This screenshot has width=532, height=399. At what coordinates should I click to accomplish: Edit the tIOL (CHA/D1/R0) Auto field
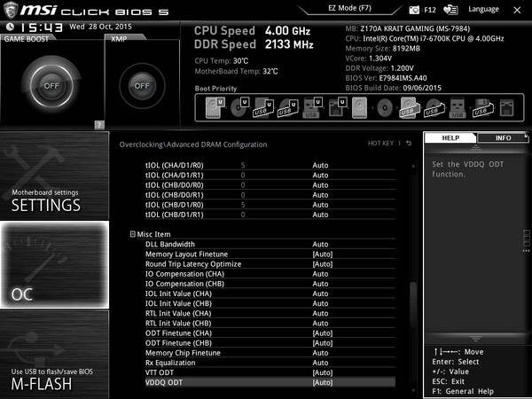click(x=320, y=165)
